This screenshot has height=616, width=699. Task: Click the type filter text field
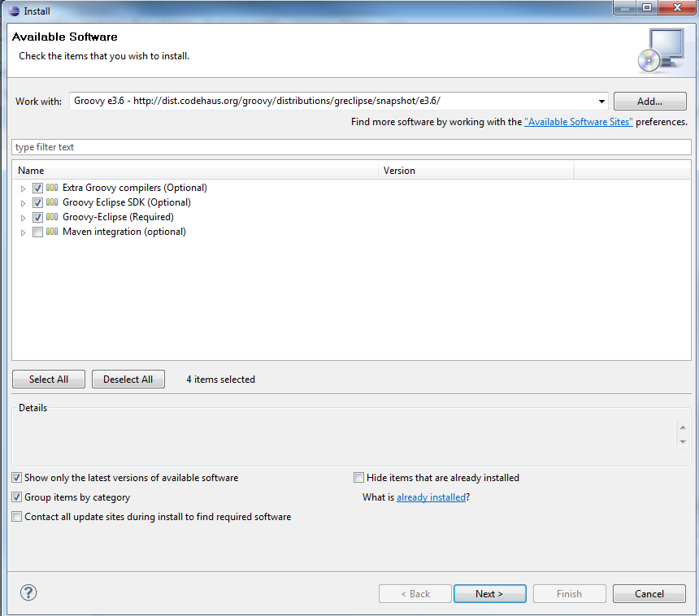point(351,147)
